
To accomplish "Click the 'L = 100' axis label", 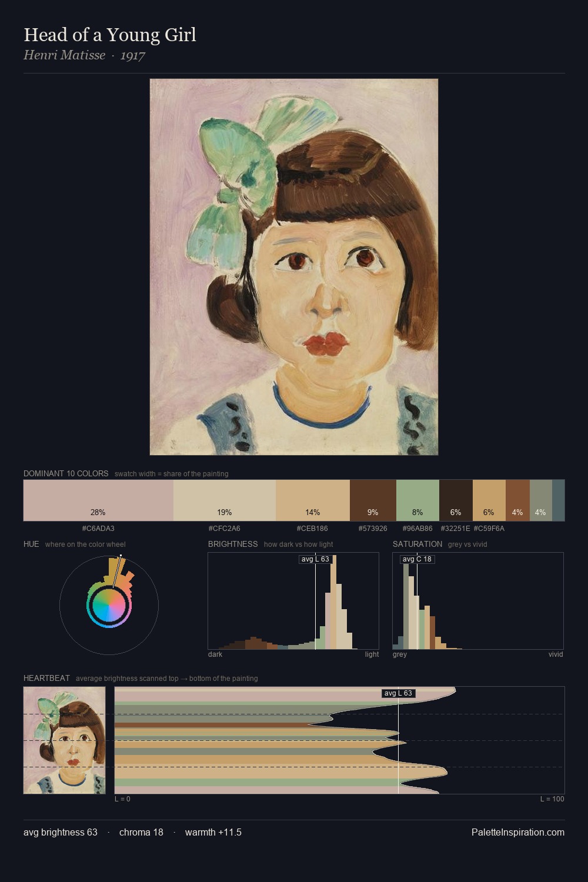I will (552, 799).
